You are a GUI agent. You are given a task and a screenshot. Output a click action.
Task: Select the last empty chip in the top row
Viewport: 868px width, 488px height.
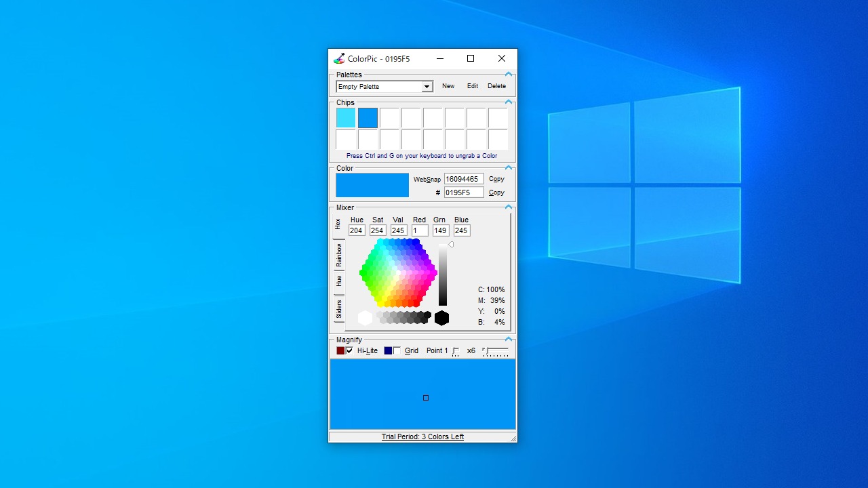point(498,118)
